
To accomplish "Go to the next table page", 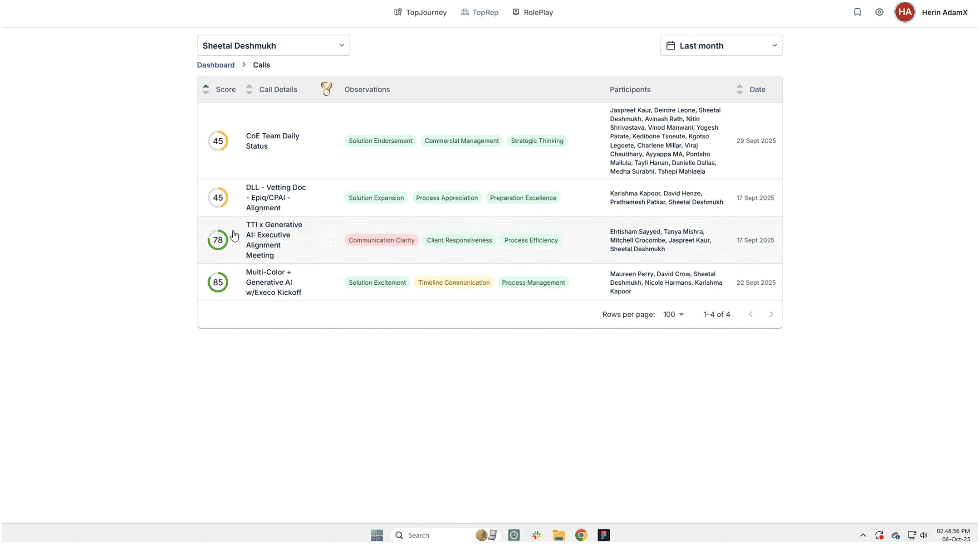I will (771, 314).
